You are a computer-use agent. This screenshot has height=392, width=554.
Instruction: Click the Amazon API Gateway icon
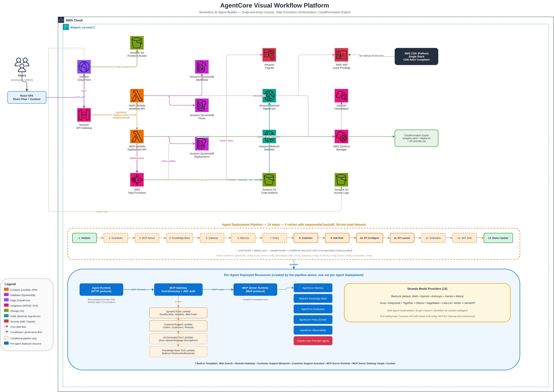(84, 115)
